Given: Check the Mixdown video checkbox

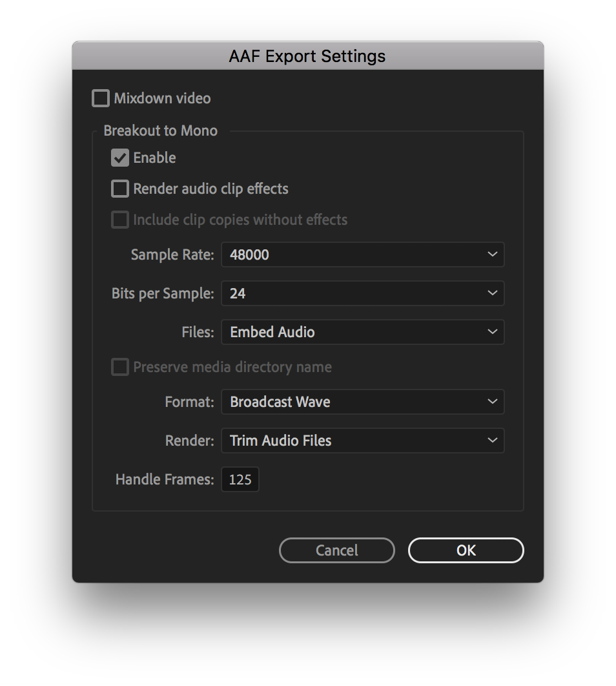Looking at the screenshot, I should point(101,98).
